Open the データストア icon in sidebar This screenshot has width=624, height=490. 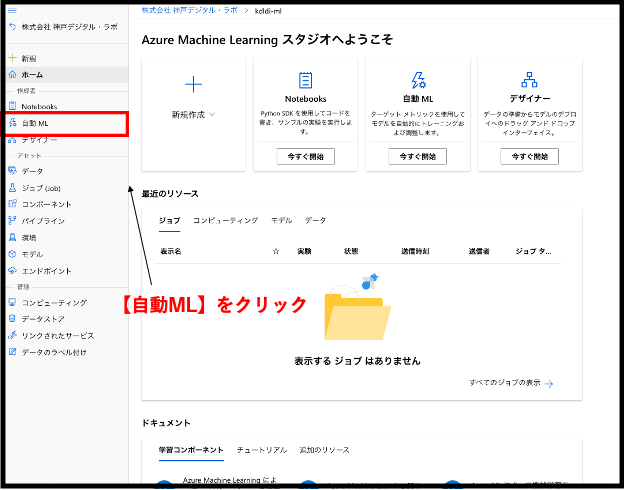13,319
